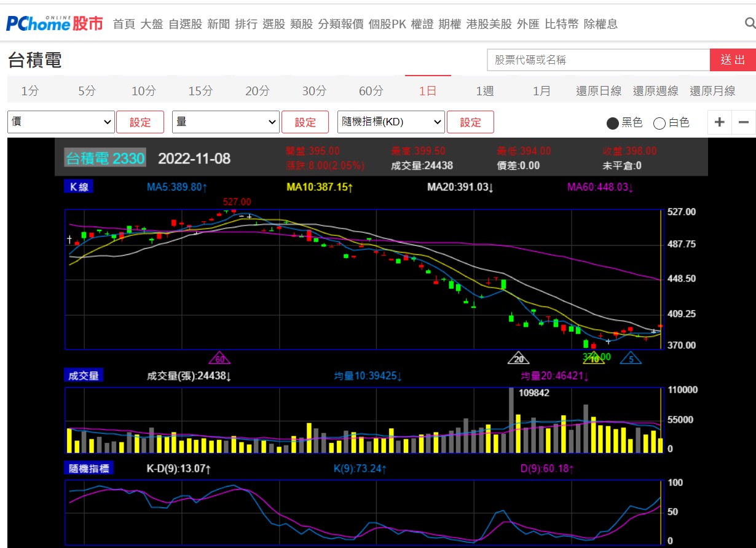Zoom in the chart with plus button
Image resolution: width=756 pixels, height=548 pixels.
[719, 122]
